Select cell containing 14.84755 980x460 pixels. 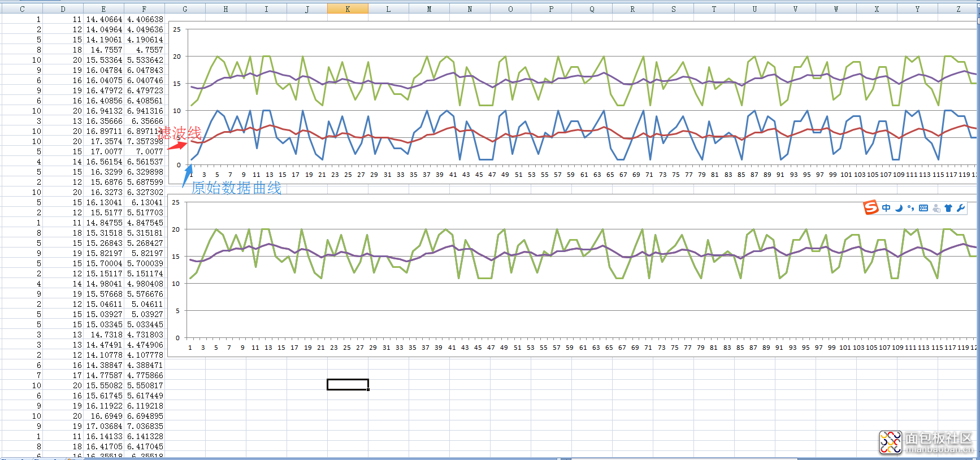pos(104,223)
